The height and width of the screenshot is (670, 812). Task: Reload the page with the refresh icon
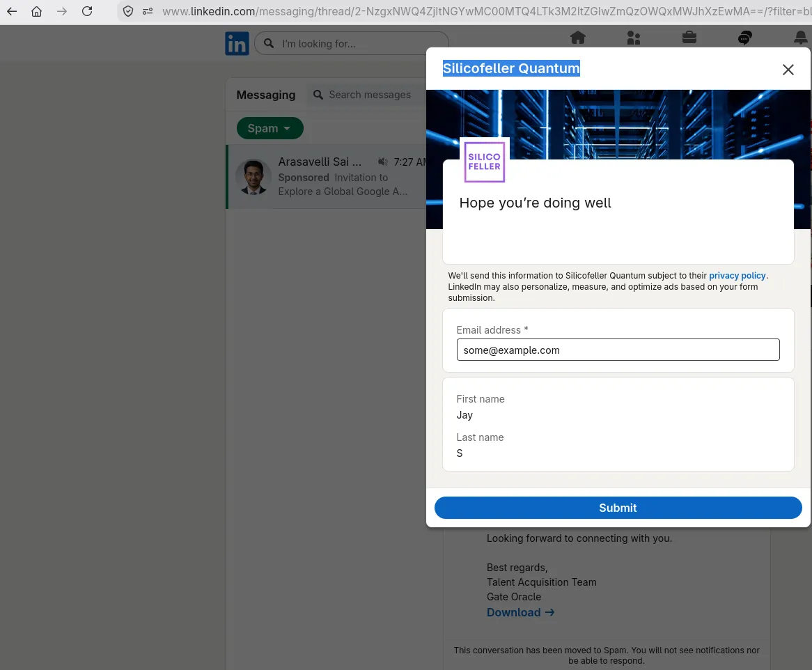[x=87, y=11]
